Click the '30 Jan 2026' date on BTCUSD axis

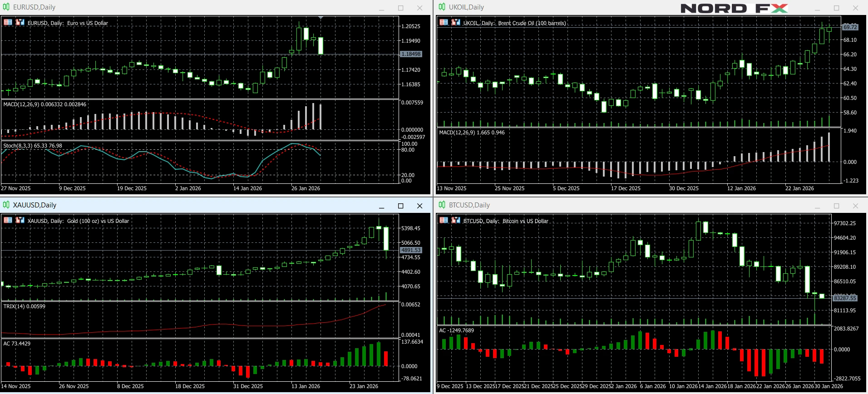click(829, 386)
